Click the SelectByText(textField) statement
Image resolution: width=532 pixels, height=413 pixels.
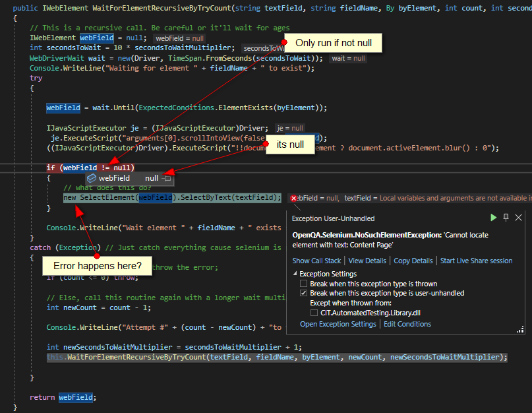tap(172, 198)
